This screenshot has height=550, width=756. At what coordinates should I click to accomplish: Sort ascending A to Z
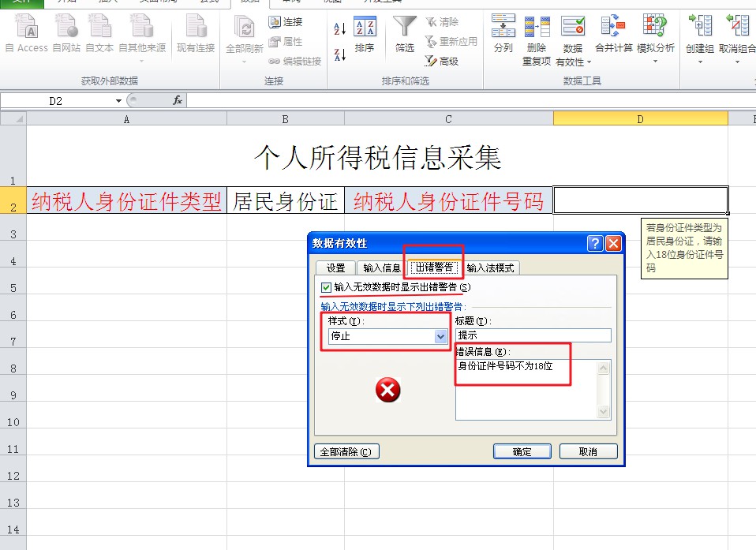[x=340, y=28]
